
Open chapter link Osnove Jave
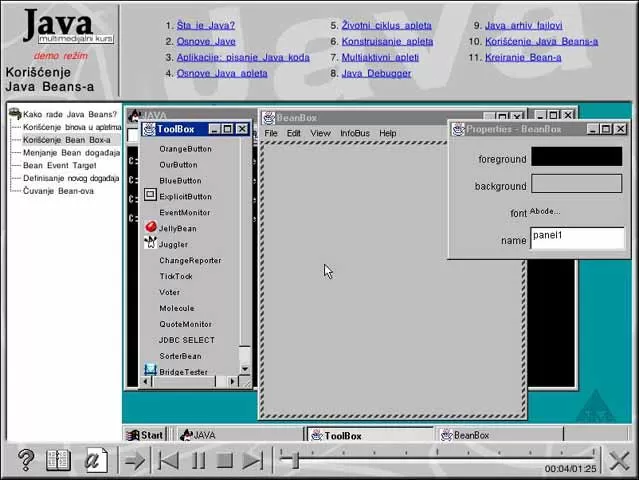point(206,41)
